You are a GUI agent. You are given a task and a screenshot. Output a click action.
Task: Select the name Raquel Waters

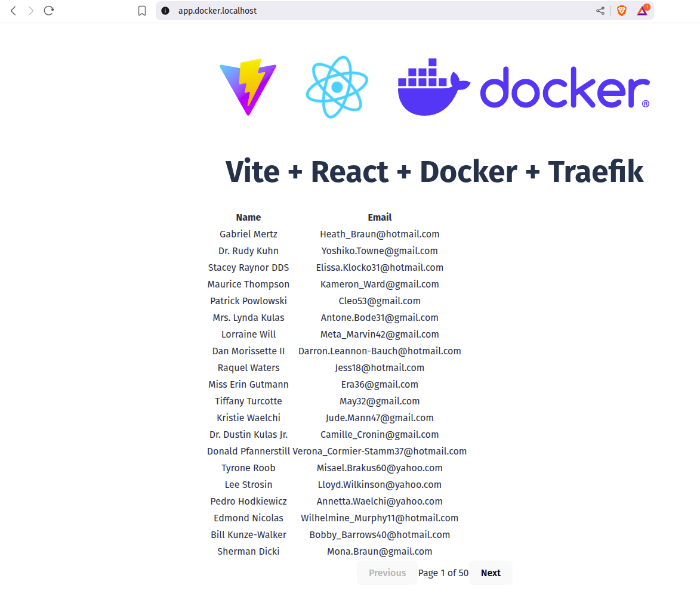pos(248,367)
